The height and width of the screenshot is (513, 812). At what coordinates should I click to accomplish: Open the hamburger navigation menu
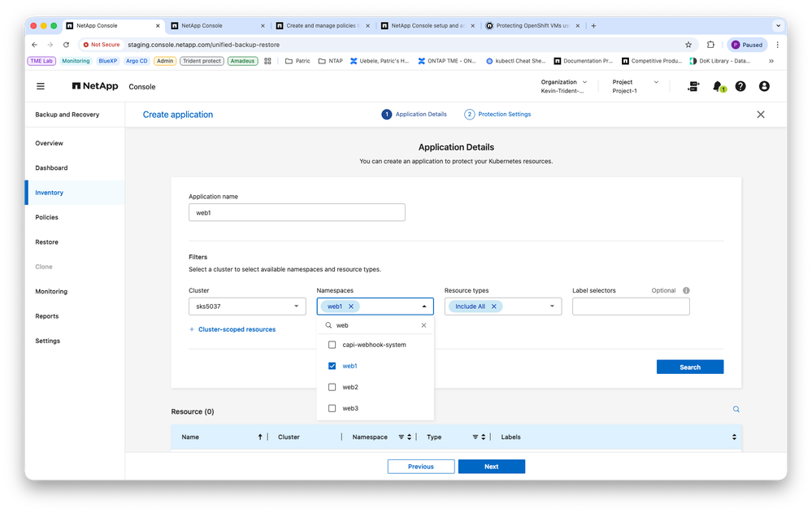41,86
